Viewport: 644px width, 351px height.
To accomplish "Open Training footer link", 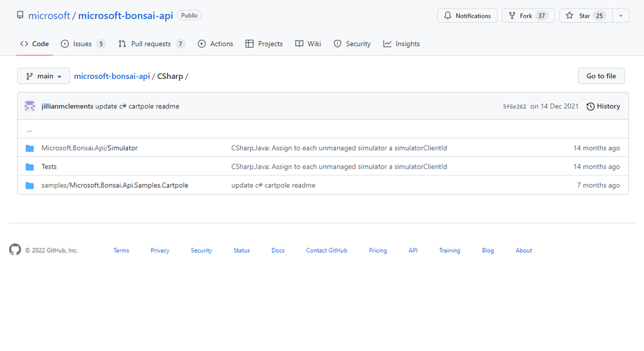I will [450, 251].
